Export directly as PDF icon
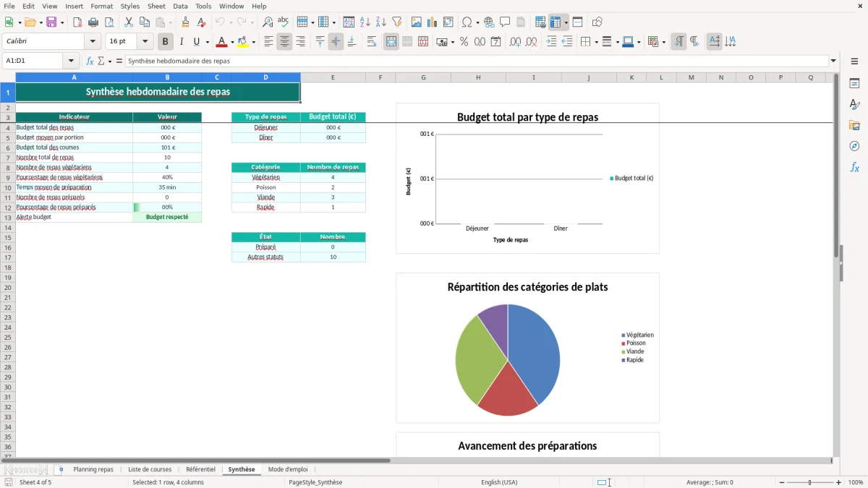The height and width of the screenshot is (488, 868). click(x=77, y=22)
